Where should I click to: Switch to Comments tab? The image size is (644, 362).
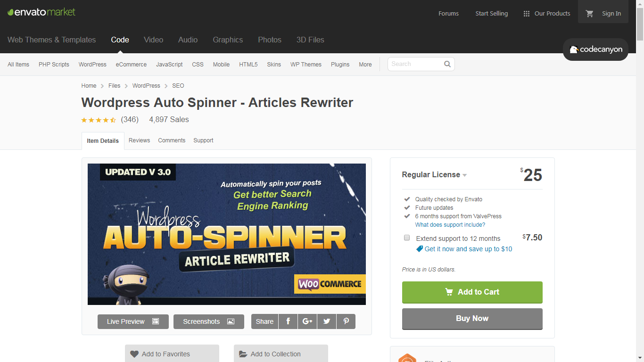[x=172, y=140]
